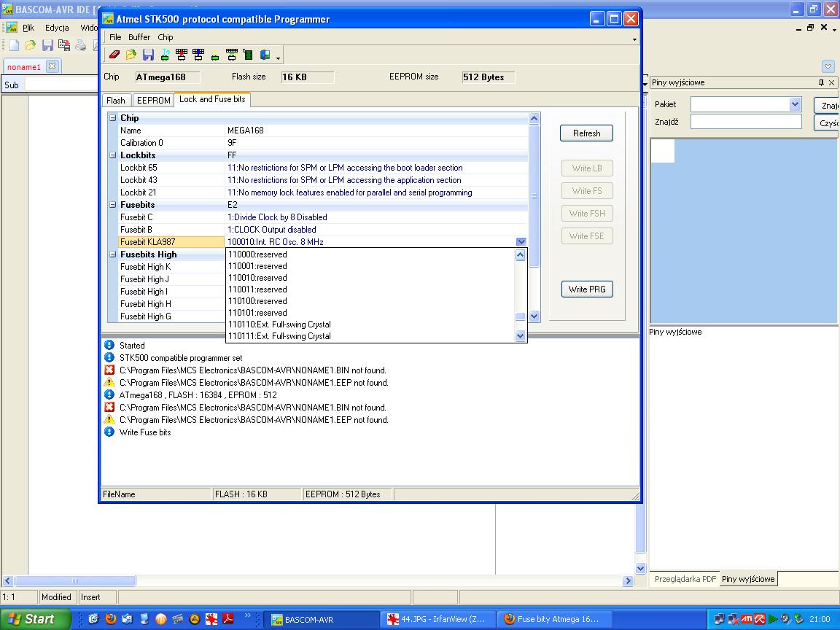
Task: Click the Save-all icon in the BASCOM toolbar
Action: (63, 45)
